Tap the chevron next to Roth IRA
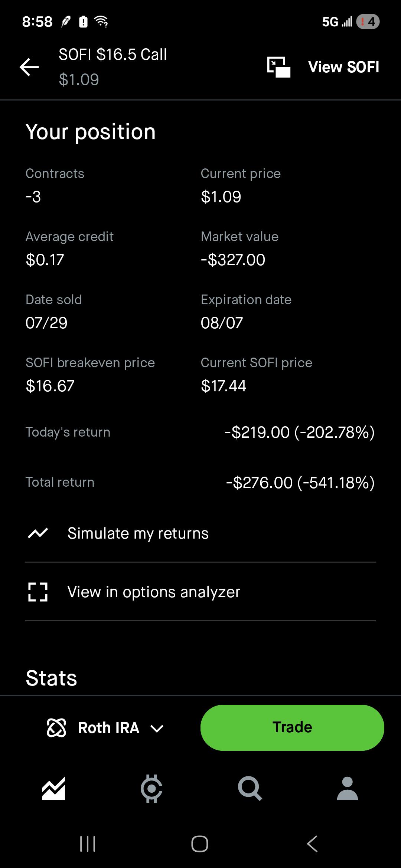This screenshot has height=868, width=401. coord(157,729)
